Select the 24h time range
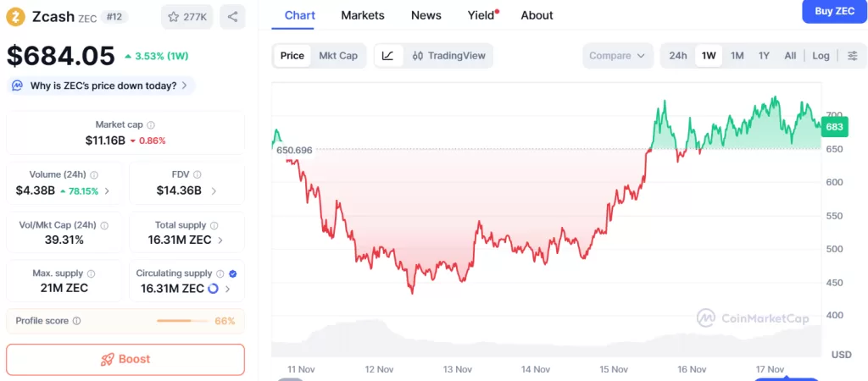 click(x=678, y=56)
